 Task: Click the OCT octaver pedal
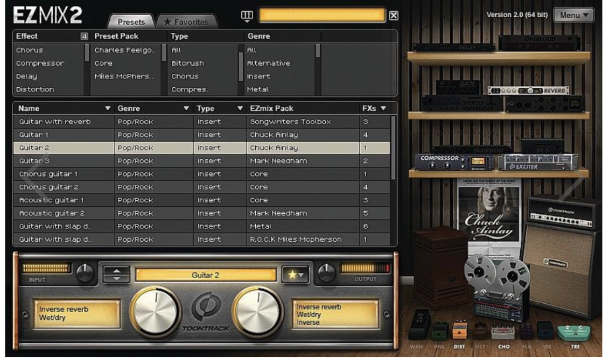pyautogui.click(x=480, y=331)
